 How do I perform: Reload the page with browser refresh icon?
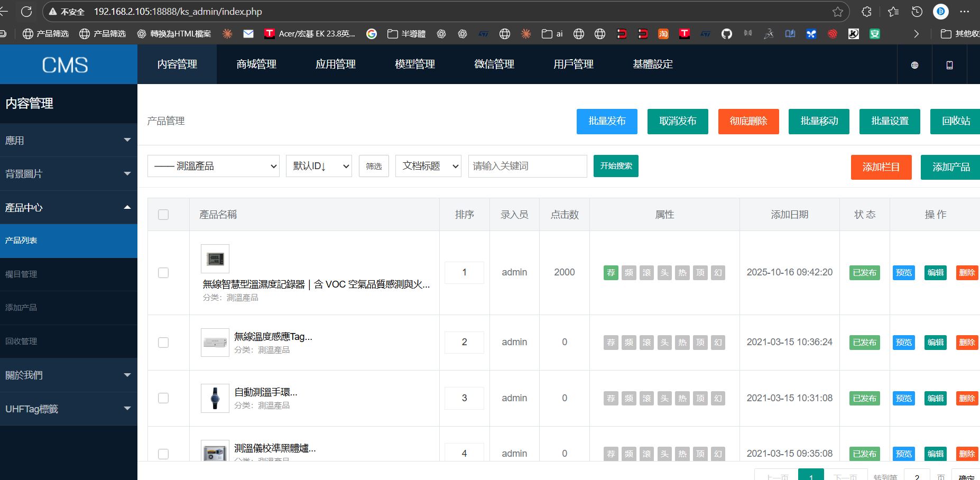(x=26, y=11)
